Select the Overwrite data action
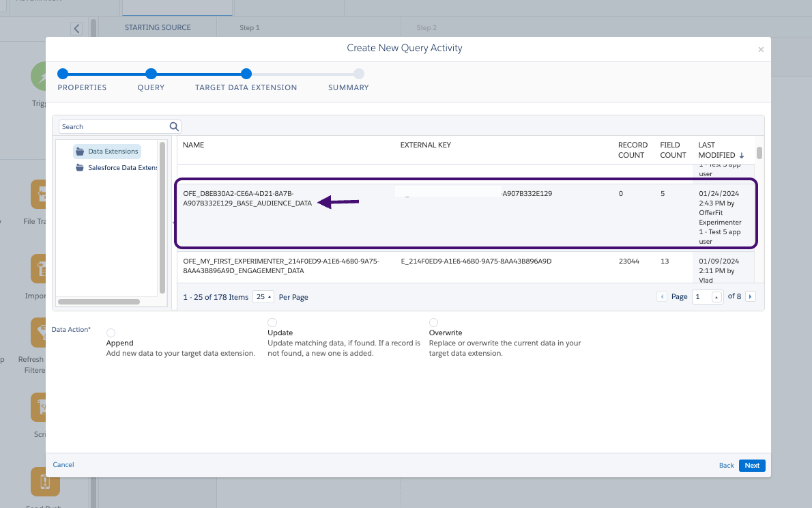Screen dimensions: 812x508 click(x=433, y=322)
